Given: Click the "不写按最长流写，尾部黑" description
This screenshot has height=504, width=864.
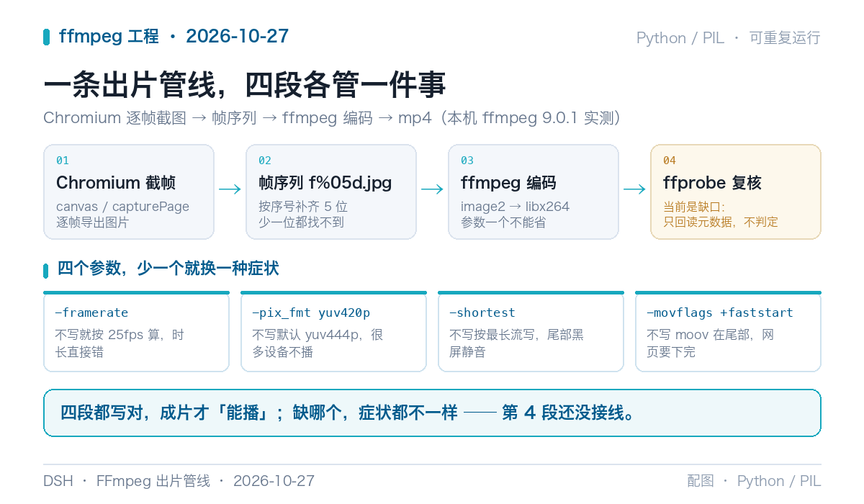Looking at the screenshot, I should 516,335.
